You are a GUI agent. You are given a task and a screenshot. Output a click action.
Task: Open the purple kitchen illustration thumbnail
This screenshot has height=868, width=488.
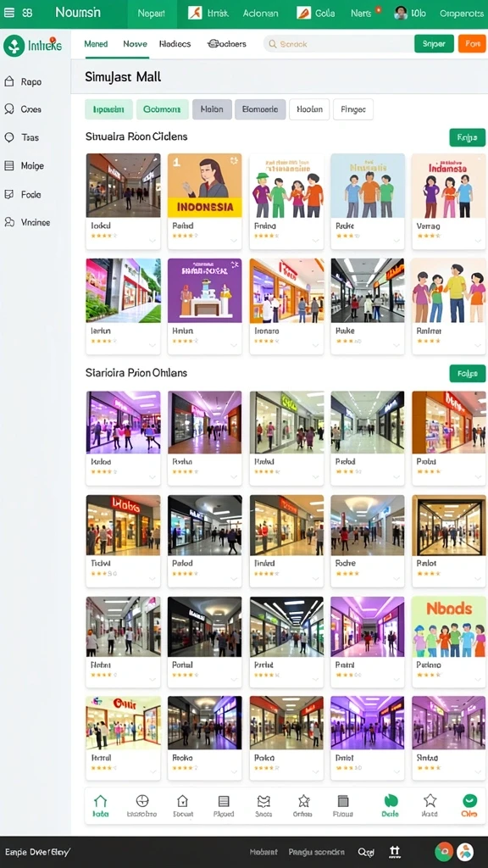pos(205,291)
